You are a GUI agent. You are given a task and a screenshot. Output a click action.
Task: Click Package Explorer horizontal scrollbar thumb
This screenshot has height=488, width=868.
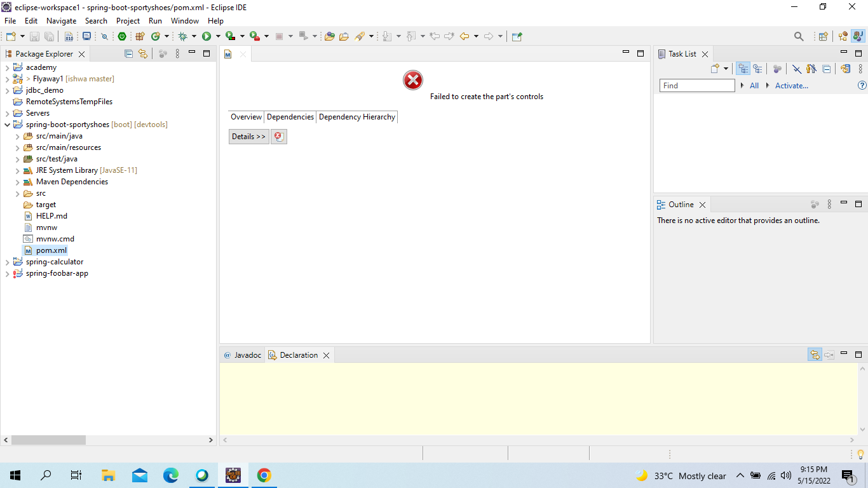pyautogui.click(x=48, y=440)
